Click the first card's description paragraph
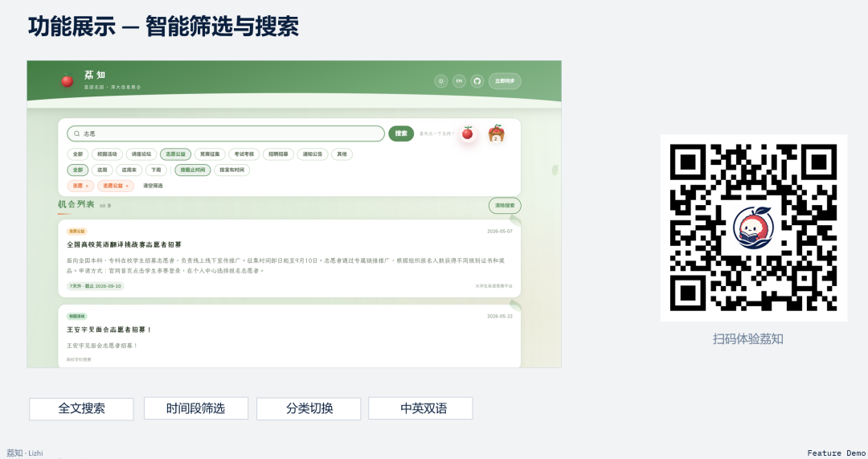 point(285,266)
